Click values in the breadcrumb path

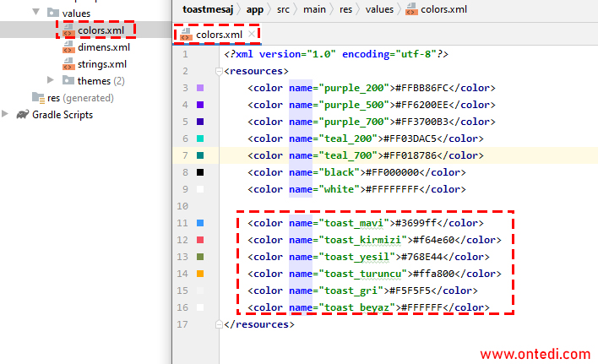[x=379, y=9]
